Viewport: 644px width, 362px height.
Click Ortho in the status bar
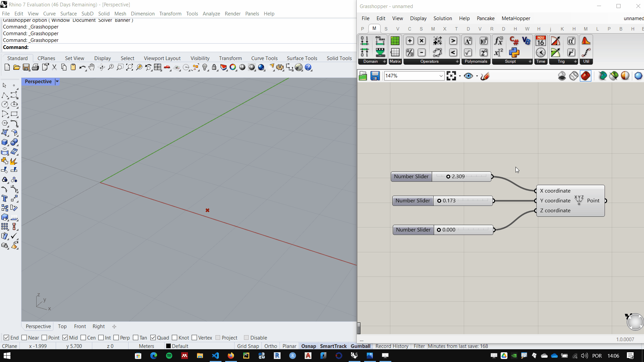tap(270, 346)
